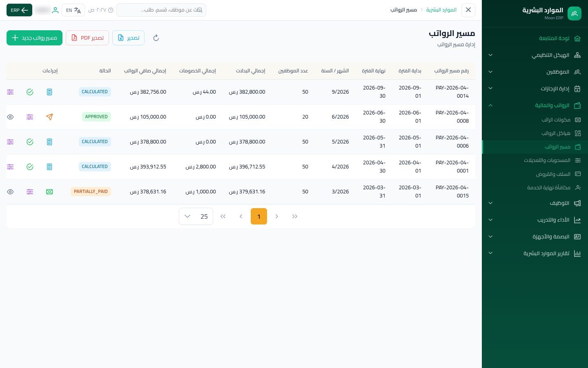Image resolution: width=588 pixels, height=368 pixels.
Task: Click page 1 pagination button
Action: (259, 216)
